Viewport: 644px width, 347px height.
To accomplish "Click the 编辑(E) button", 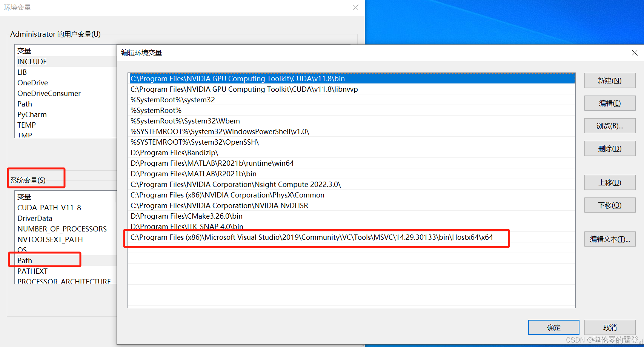I will click(x=610, y=103).
